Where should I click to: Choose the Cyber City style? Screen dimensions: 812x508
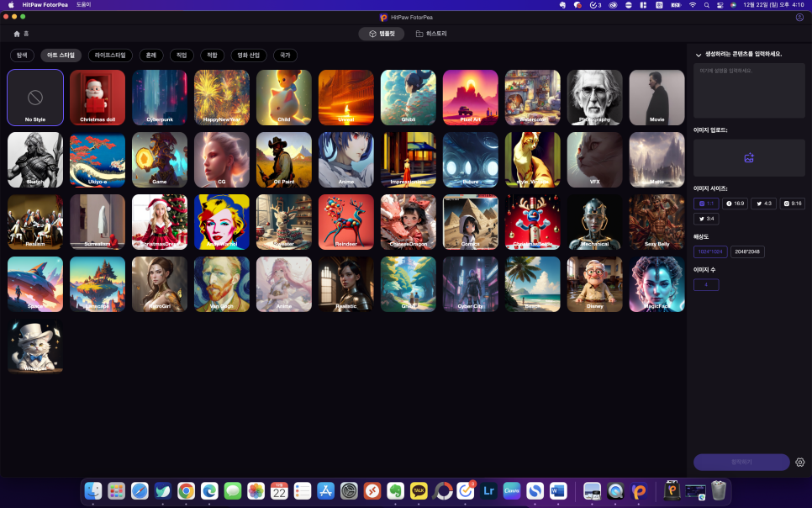click(470, 284)
